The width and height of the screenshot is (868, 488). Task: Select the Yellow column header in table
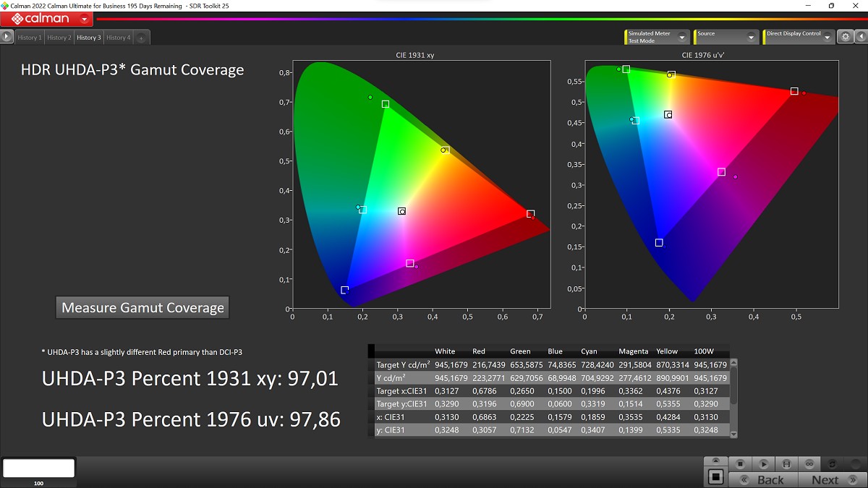667,351
